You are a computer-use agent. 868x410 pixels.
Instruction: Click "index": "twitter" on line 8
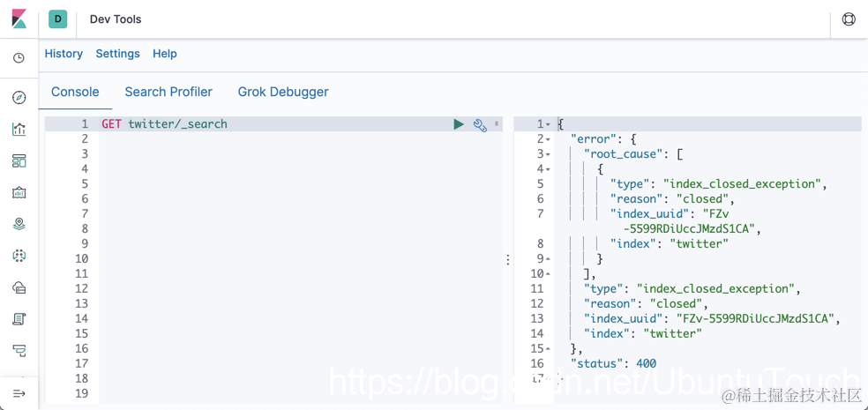pos(670,244)
